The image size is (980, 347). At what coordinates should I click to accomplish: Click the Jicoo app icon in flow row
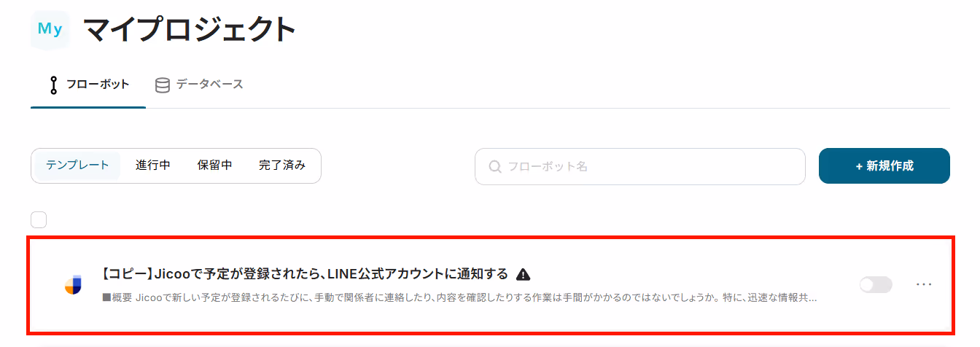73,285
